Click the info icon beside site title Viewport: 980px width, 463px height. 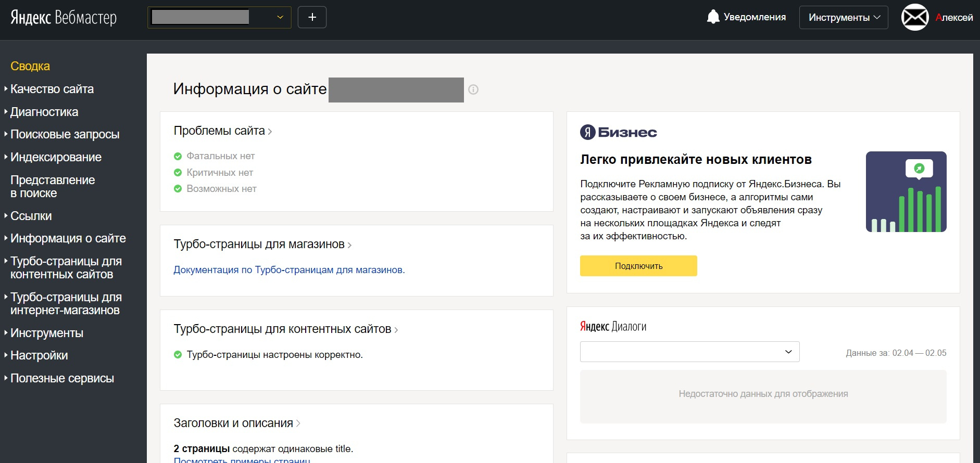click(473, 89)
